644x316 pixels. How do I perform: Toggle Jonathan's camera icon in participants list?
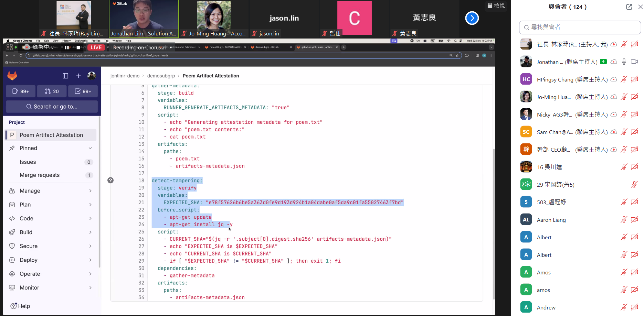[634, 62]
